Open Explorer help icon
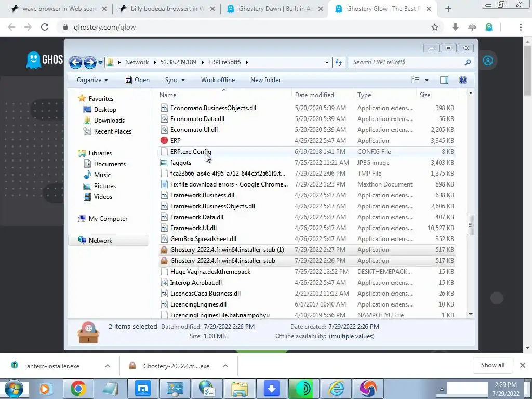 coord(463,80)
